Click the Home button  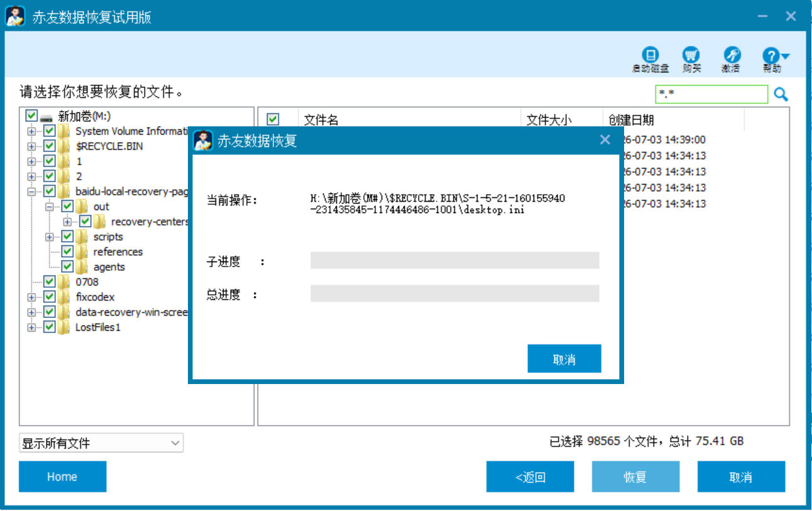(x=62, y=476)
